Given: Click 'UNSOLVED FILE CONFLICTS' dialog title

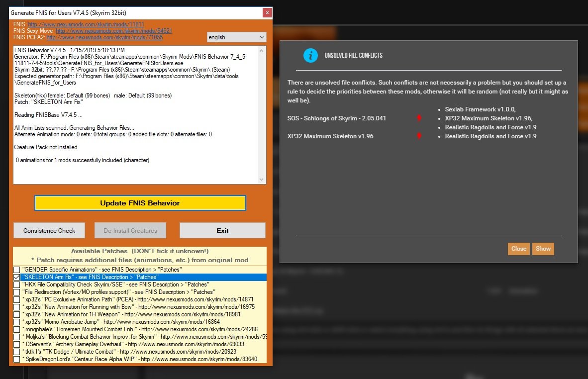Looking at the screenshot, I should [x=353, y=56].
